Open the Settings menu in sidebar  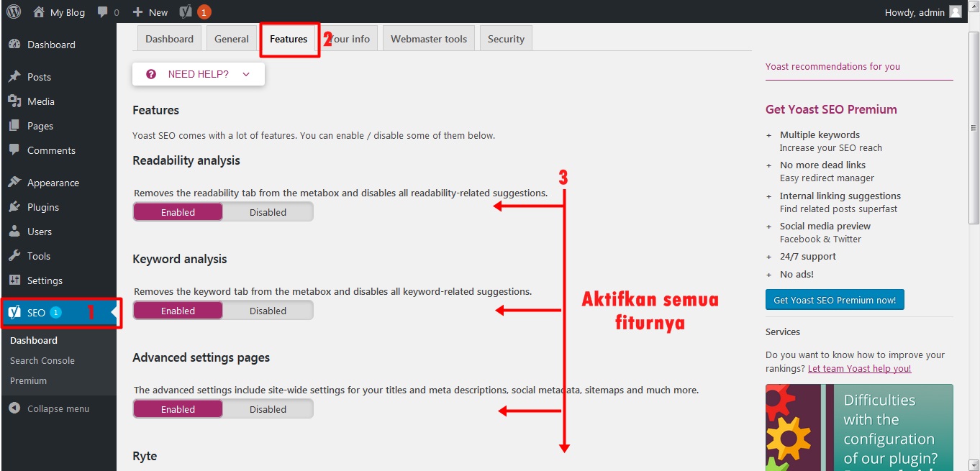45,280
